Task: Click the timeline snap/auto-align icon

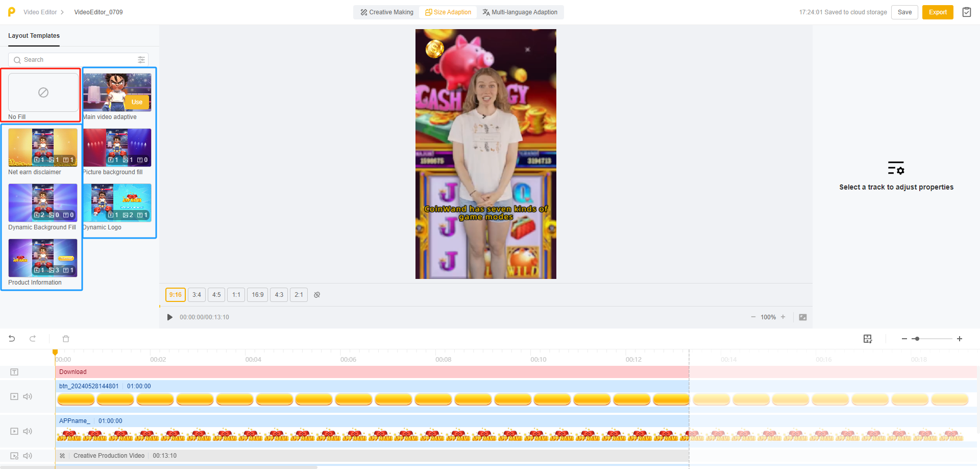Action: coord(867,339)
